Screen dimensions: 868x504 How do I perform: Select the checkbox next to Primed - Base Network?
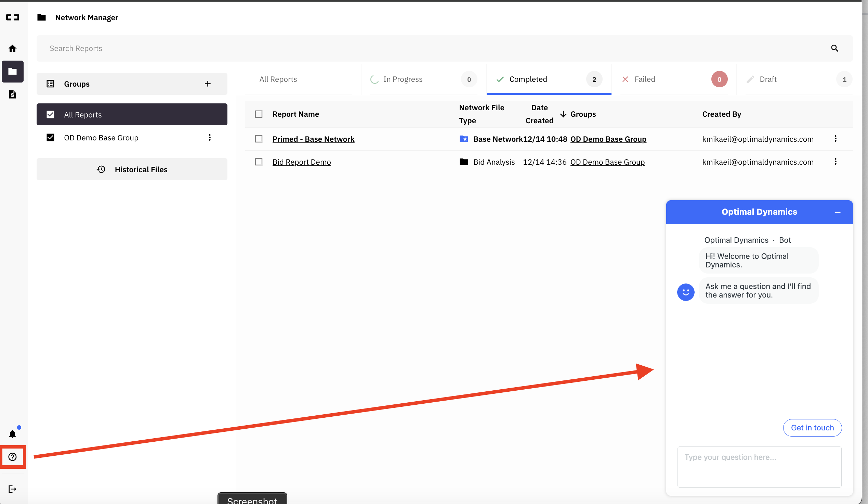pos(259,139)
